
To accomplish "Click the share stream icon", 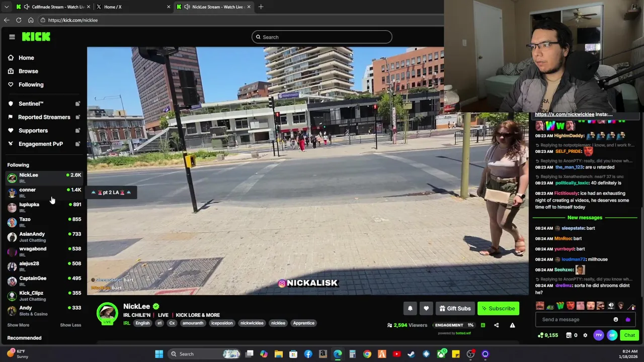I will [496, 325].
